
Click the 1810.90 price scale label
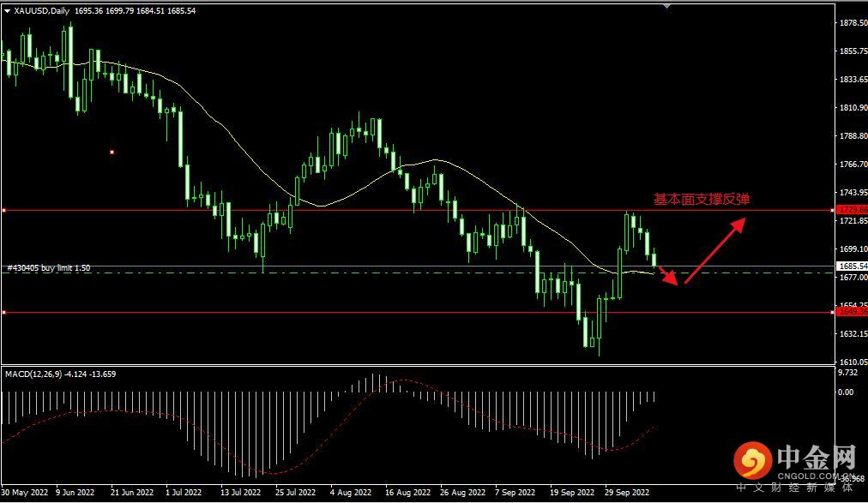coord(853,108)
